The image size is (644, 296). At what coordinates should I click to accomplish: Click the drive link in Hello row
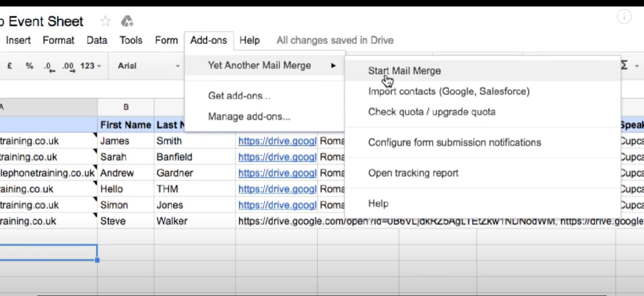277,189
